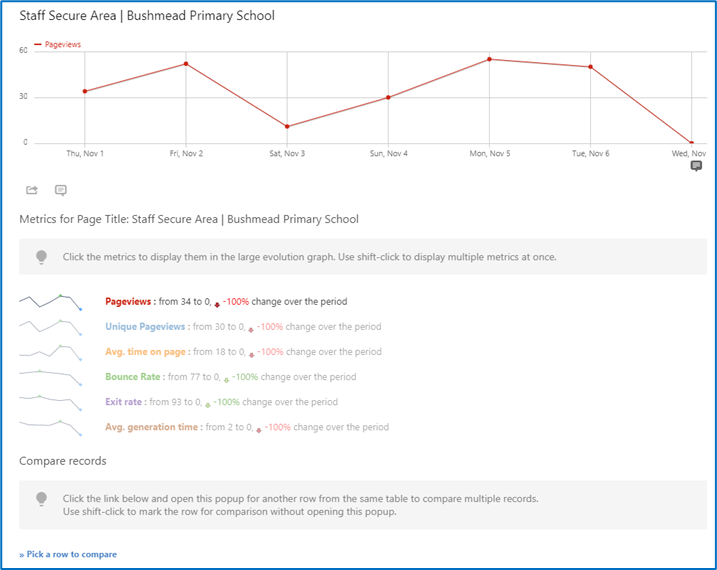Click the Unique Pageviews sparkline
This screenshot has width=717, height=570.
51,327
